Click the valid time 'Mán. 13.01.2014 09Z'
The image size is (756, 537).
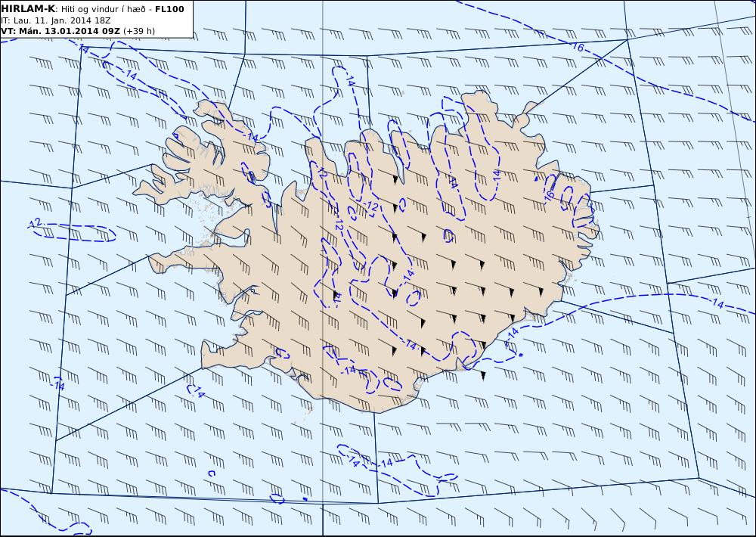coord(70,31)
